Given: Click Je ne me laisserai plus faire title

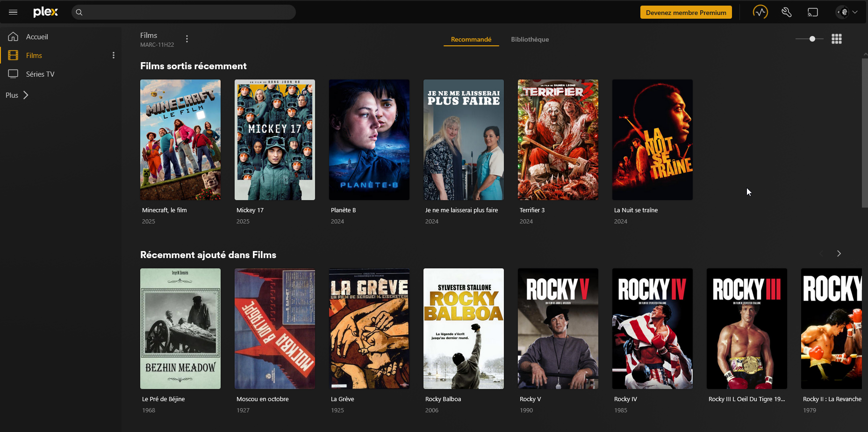Looking at the screenshot, I should 462,210.
